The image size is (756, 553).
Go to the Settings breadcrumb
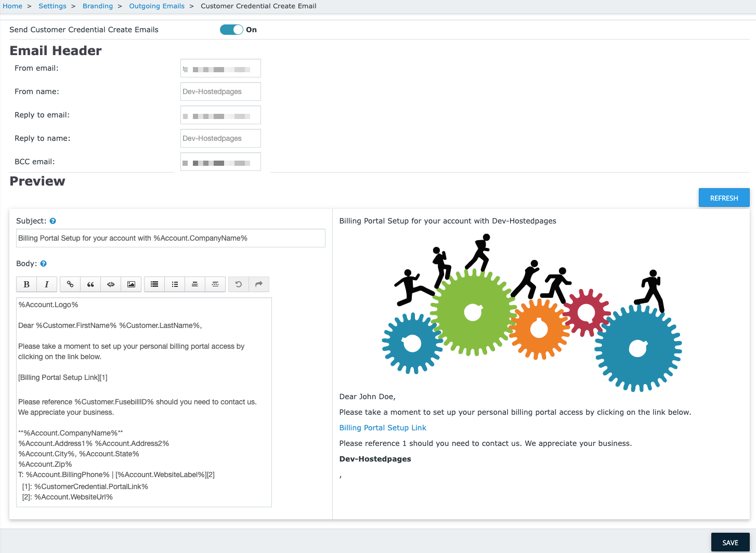click(x=53, y=6)
